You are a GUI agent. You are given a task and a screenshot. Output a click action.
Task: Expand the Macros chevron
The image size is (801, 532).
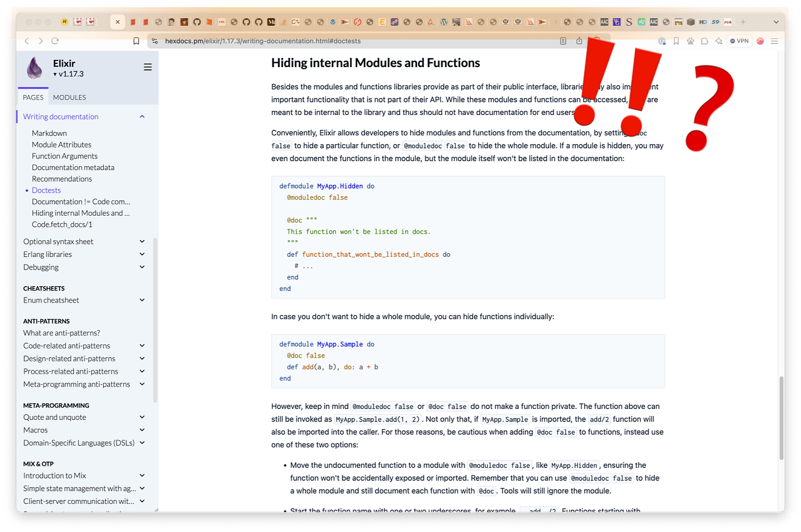point(142,430)
